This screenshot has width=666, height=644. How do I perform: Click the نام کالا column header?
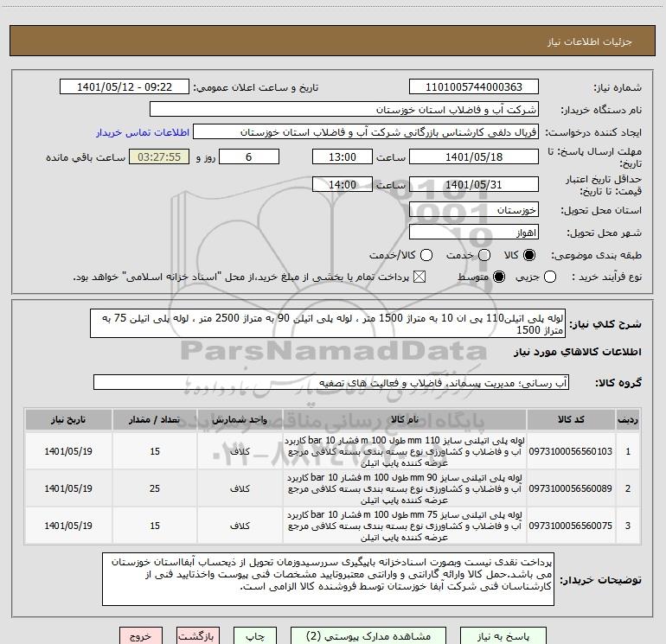tap(405, 419)
